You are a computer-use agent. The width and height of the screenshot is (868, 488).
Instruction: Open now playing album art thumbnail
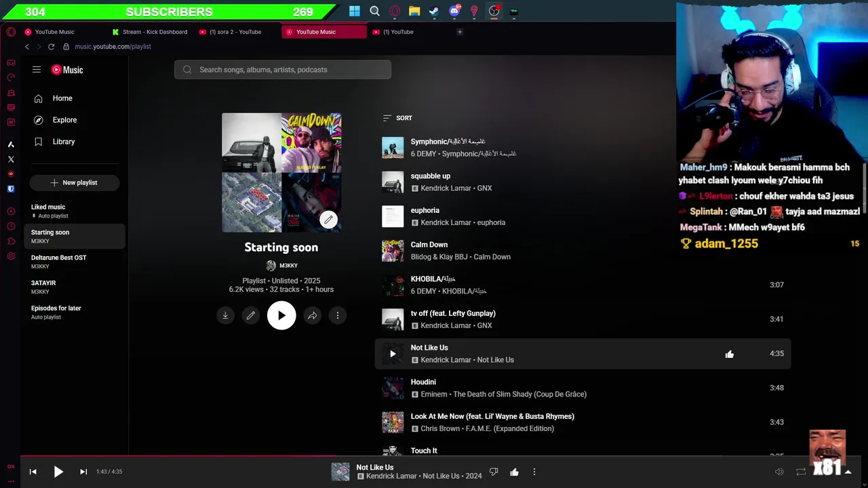[340, 472]
